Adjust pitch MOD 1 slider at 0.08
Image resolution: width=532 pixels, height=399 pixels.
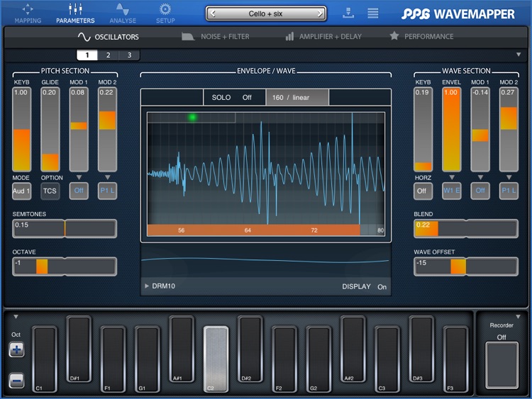coord(79,130)
